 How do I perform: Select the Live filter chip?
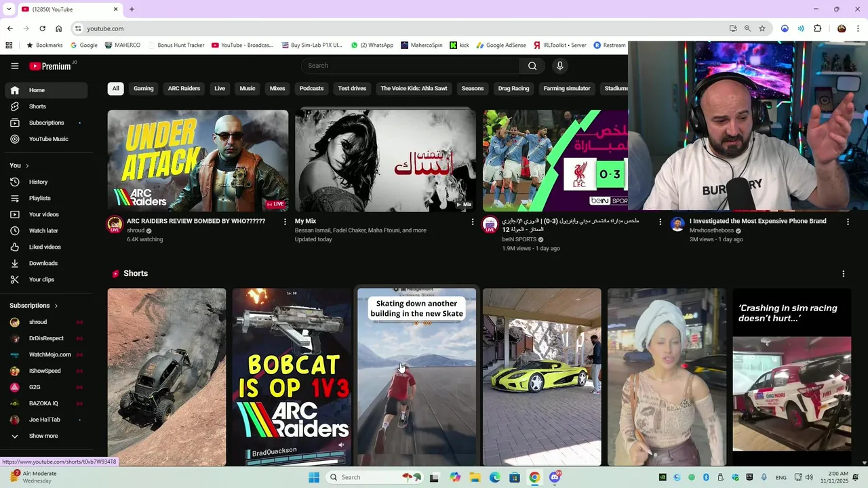[x=220, y=89]
